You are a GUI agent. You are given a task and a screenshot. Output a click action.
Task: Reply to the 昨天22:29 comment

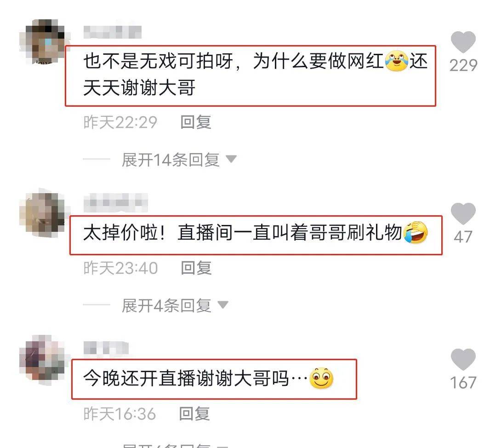(x=196, y=122)
